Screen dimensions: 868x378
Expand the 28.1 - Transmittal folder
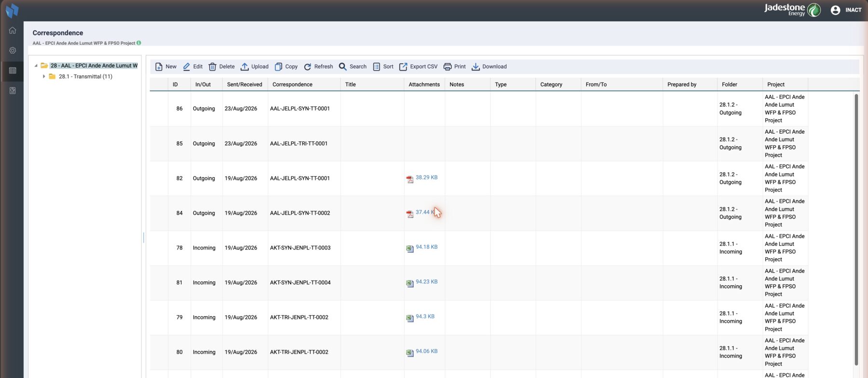(x=44, y=76)
